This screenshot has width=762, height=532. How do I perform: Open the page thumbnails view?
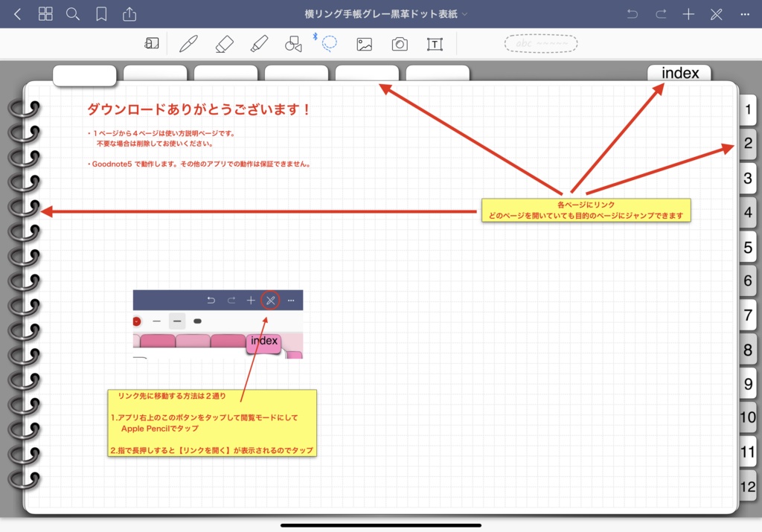click(x=45, y=13)
